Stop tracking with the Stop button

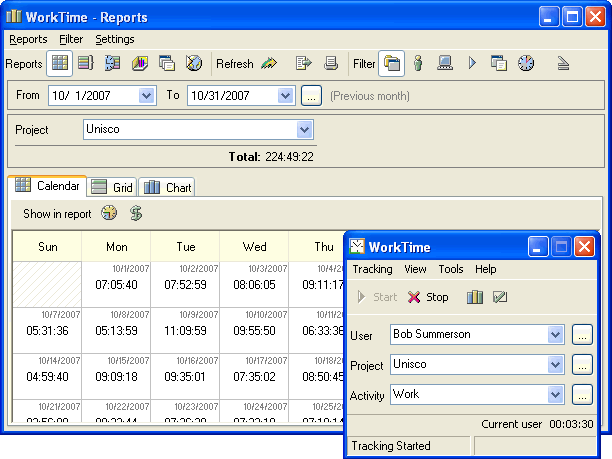(x=428, y=297)
